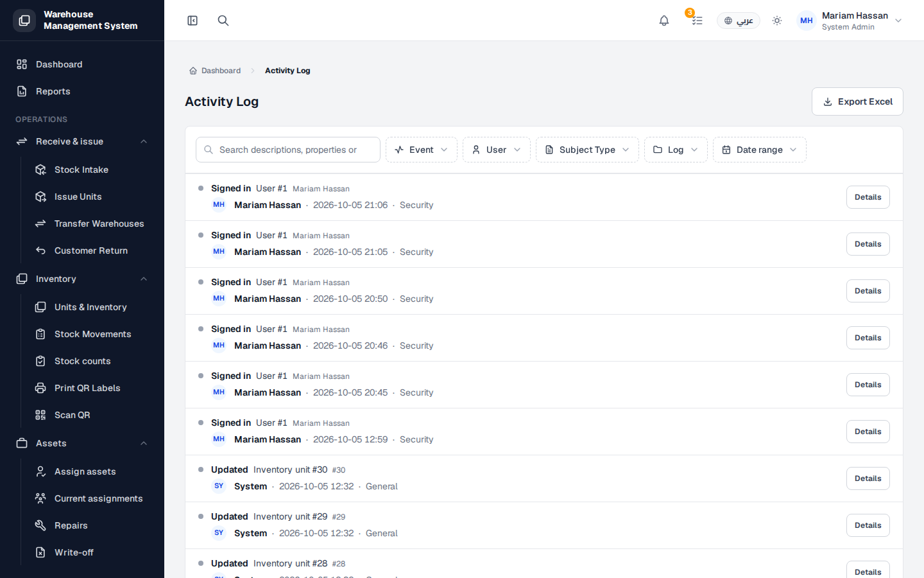Click the Transfer Warehouses arrows icon
Viewport: 924px width, 578px height.
tap(40, 223)
